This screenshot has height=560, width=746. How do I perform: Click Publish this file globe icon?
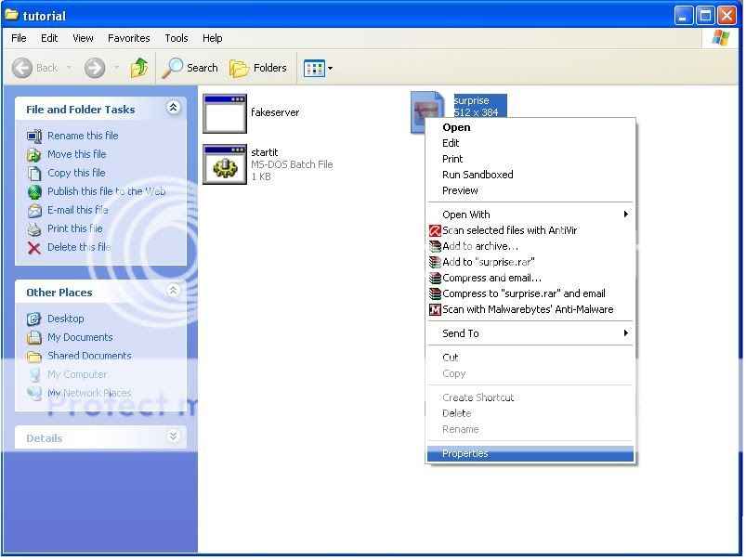(34, 191)
